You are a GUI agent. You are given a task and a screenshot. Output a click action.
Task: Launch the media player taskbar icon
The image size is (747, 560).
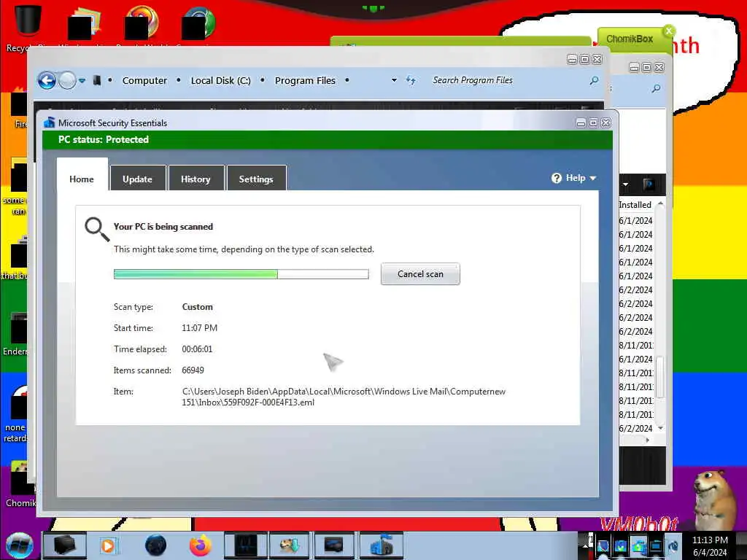[109, 545]
